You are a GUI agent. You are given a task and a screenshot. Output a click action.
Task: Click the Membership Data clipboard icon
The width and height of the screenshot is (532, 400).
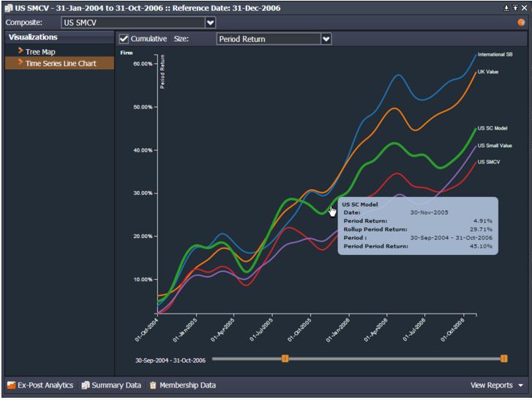coord(153,385)
